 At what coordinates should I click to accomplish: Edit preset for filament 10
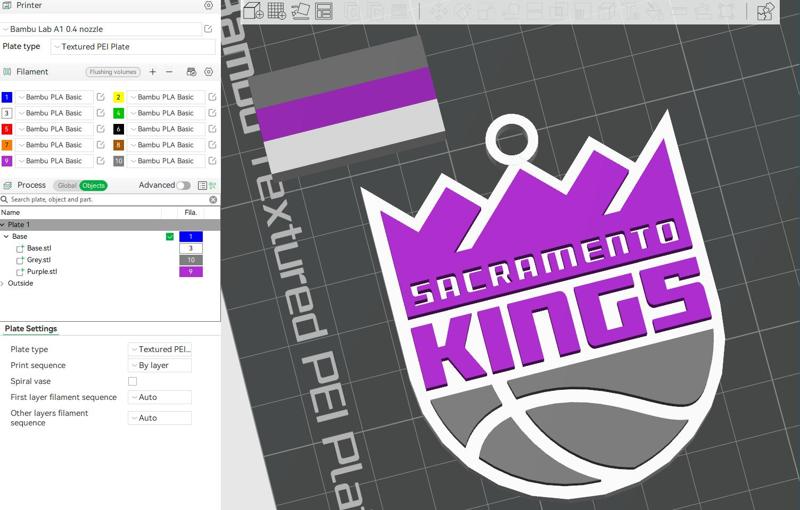212,161
